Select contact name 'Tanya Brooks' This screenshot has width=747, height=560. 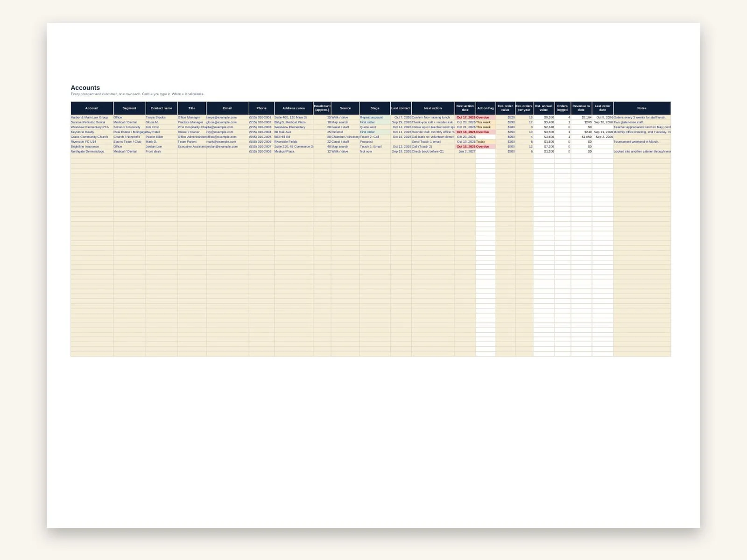coord(162,118)
